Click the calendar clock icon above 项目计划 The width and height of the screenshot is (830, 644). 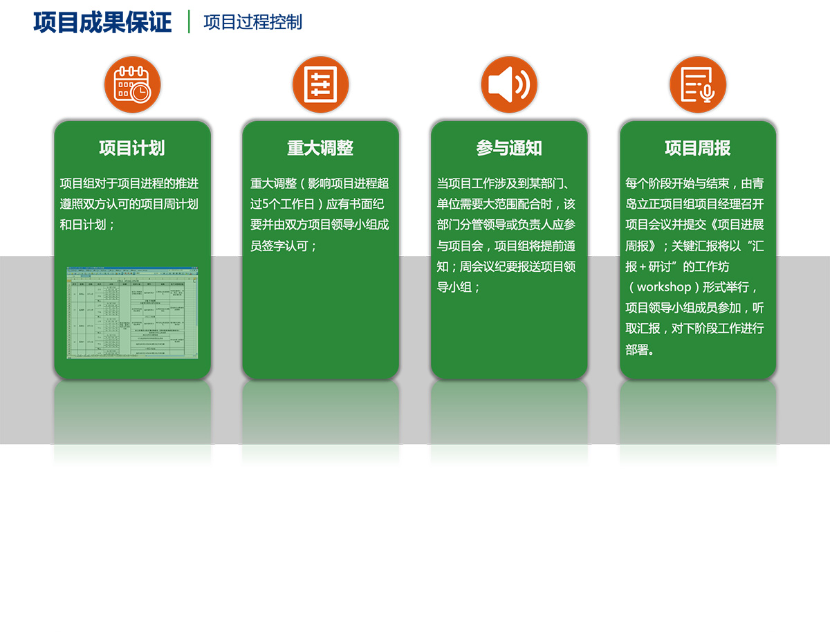coord(132,85)
